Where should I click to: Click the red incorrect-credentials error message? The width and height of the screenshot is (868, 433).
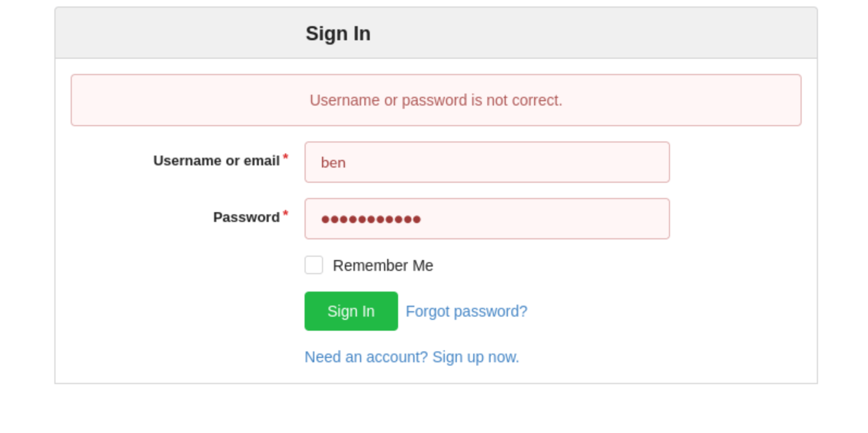436,100
